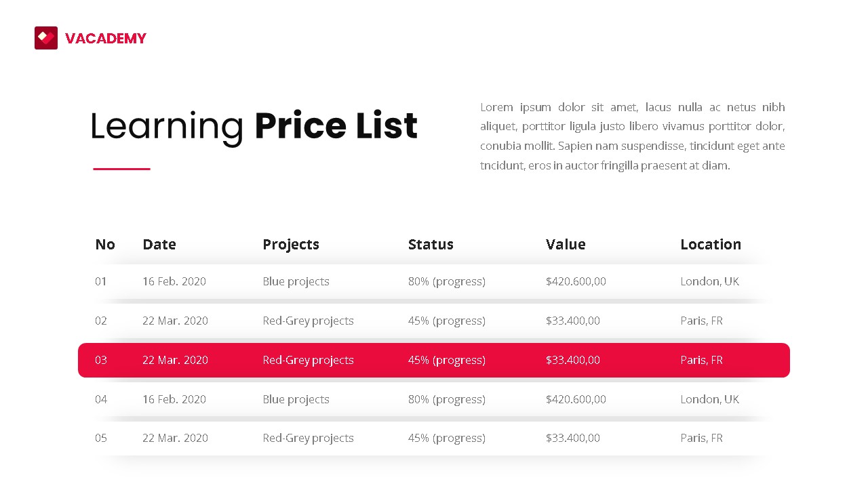
Task: Click row number 05
Action: (x=101, y=438)
